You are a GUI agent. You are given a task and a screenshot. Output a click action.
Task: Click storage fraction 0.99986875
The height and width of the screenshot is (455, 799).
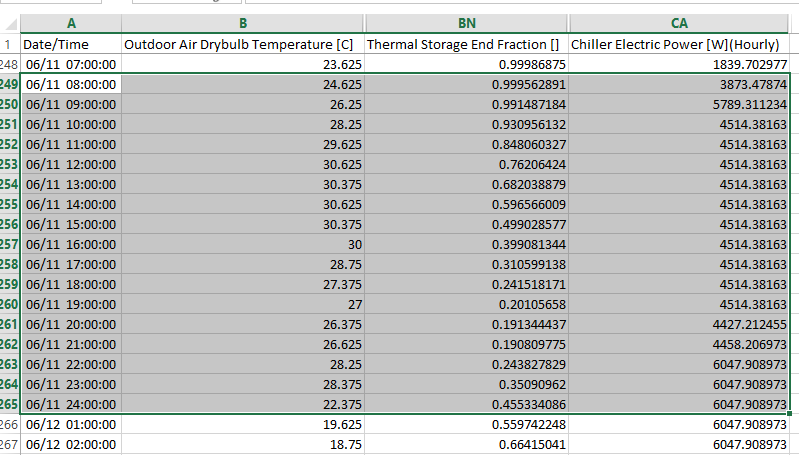[467, 65]
